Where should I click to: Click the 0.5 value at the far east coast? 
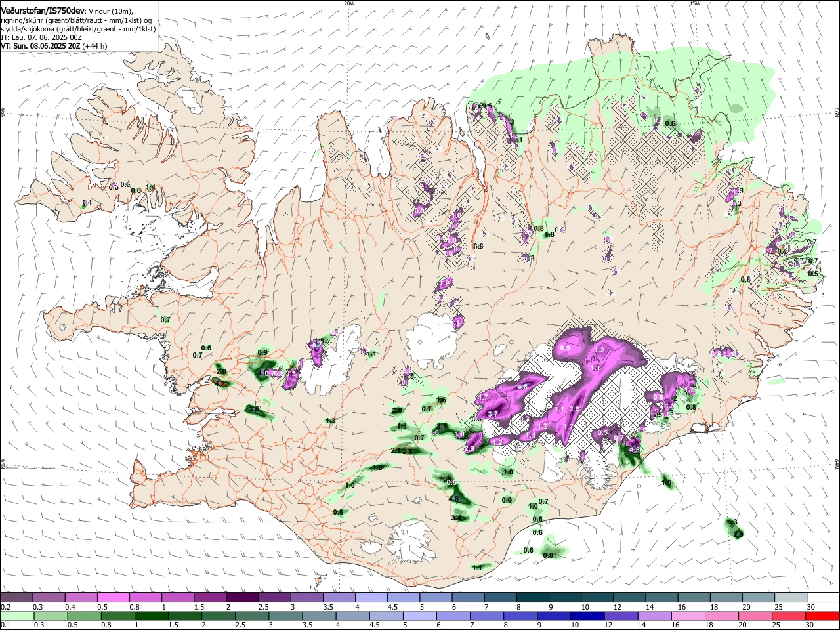[813, 274]
